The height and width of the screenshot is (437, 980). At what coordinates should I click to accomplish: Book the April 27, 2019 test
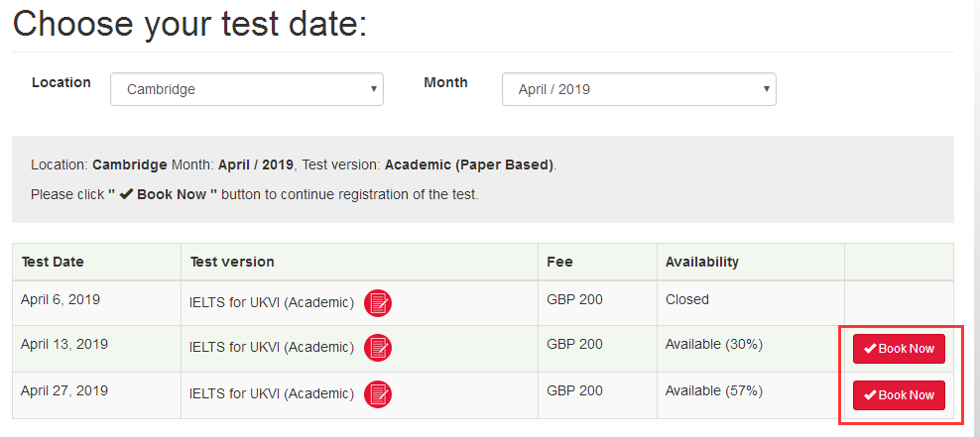899,395
